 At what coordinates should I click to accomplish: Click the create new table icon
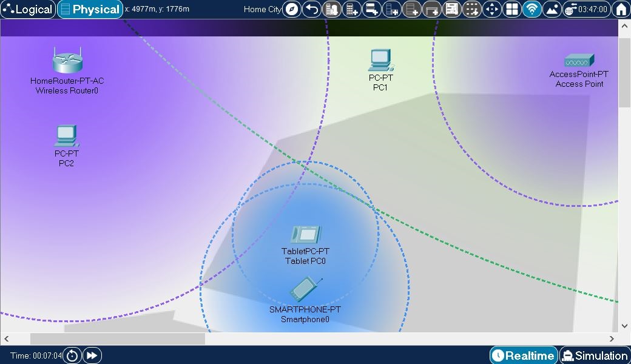coord(432,9)
